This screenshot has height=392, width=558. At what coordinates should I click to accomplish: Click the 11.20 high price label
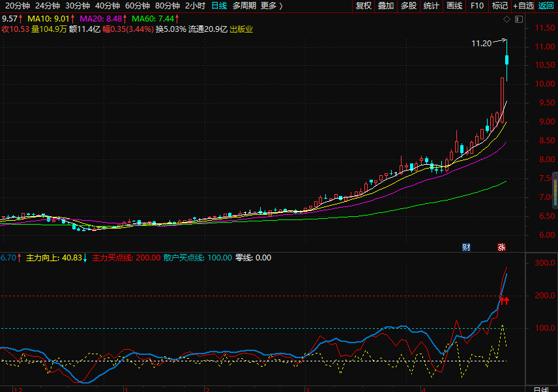coord(481,44)
